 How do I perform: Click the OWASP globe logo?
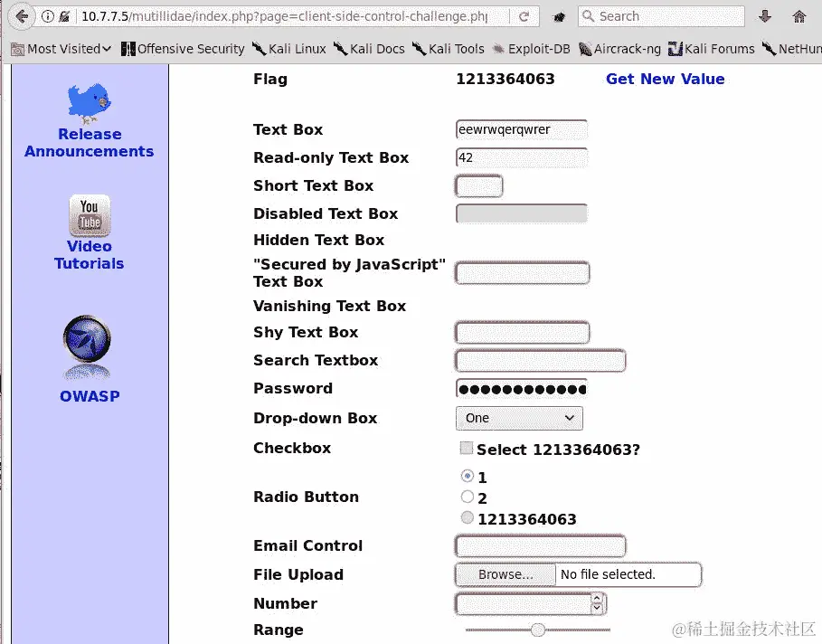click(x=87, y=346)
